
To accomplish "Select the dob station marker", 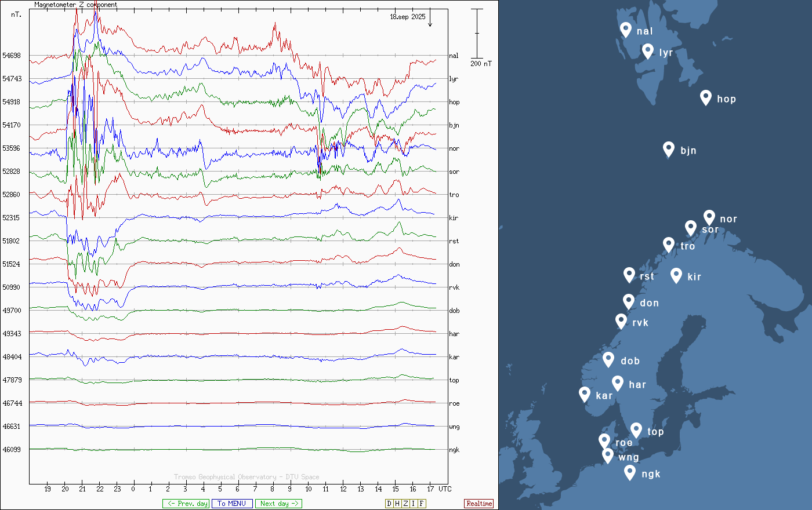I will pyautogui.click(x=608, y=359).
